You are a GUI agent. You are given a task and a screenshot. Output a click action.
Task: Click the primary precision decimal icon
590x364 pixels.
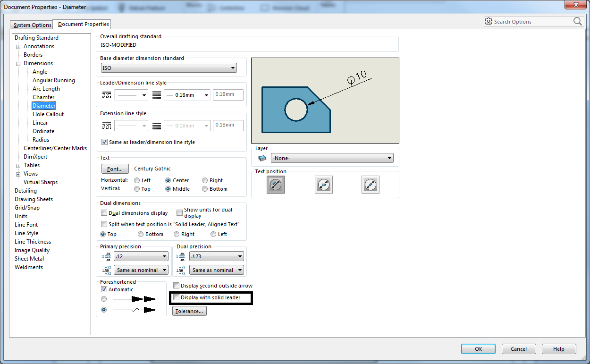point(107,256)
